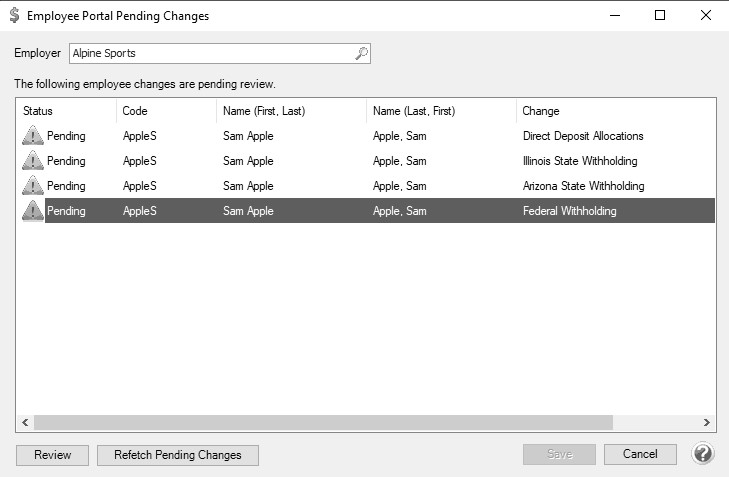Click the disabled Save button

[559, 454]
